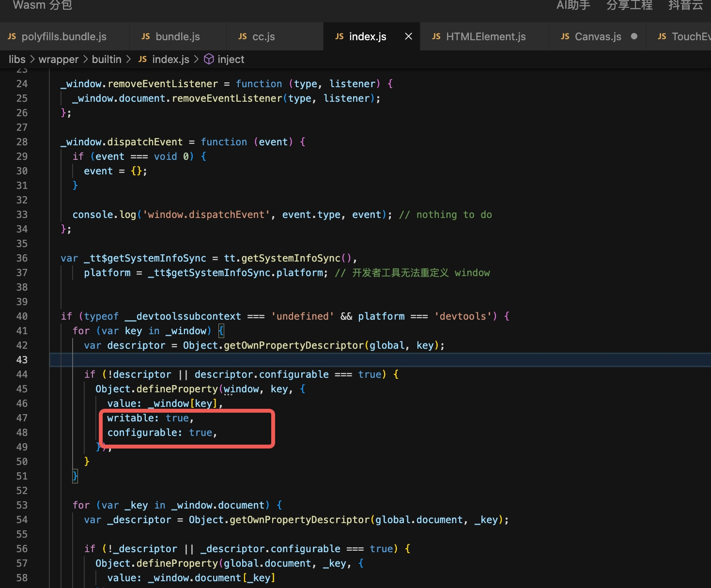This screenshot has width=711, height=588.
Task: Click the JS icon on the TouchEv tab
Action: [x=662, y=36]
